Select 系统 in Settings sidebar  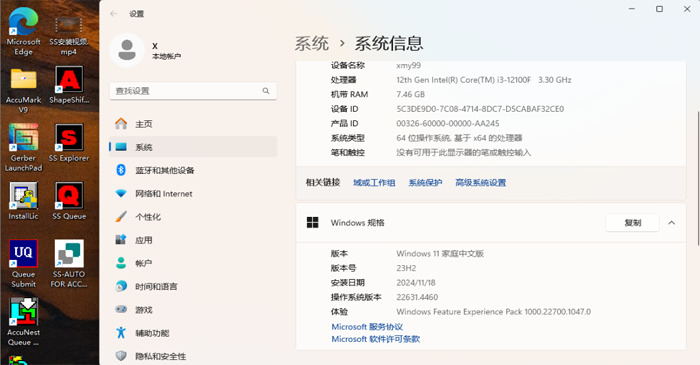(193, 147)
